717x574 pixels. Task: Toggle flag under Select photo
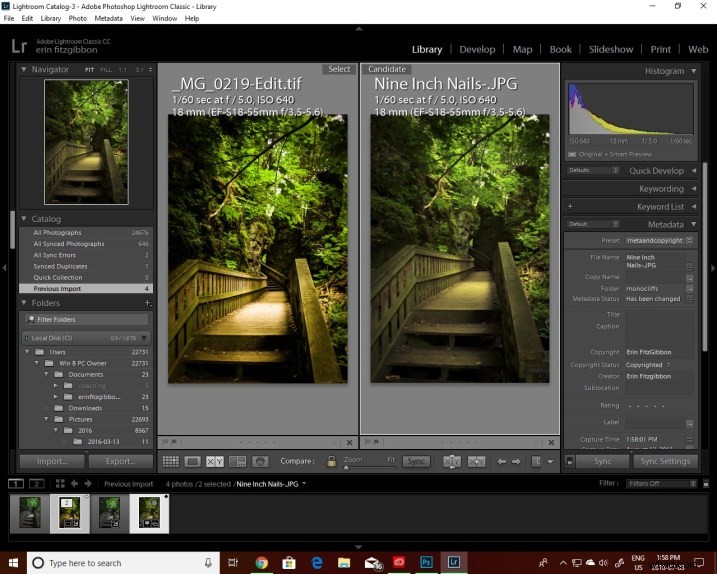click(166, 442)
